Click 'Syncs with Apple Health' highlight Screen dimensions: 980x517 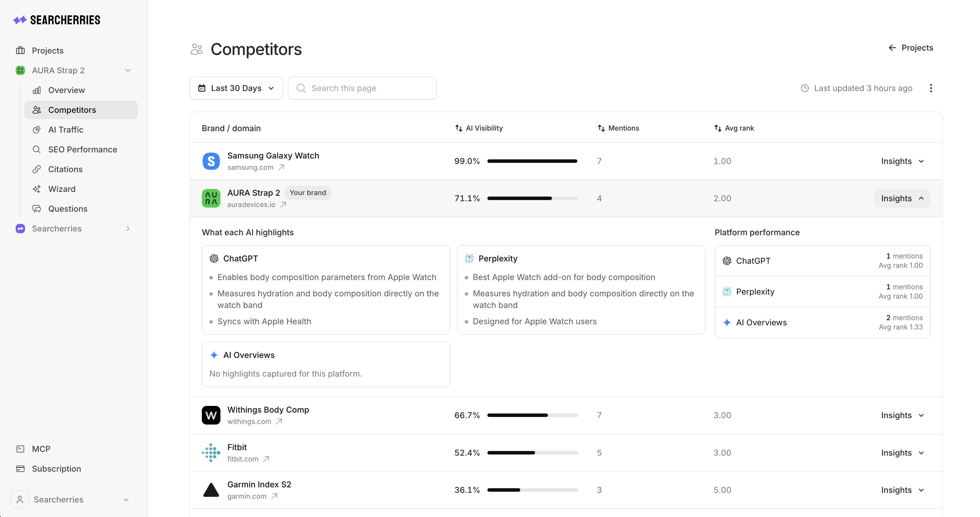tap(264, 322)
